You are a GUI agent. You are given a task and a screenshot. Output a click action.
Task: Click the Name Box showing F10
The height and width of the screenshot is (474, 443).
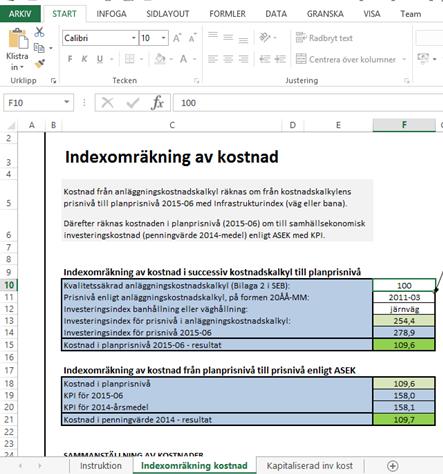(x=33, y=103)
